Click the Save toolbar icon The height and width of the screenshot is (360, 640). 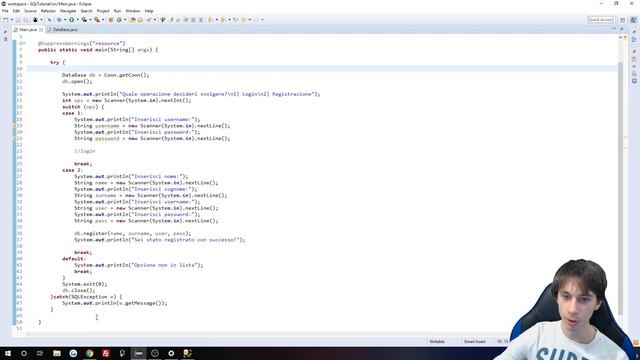[18, 20]
